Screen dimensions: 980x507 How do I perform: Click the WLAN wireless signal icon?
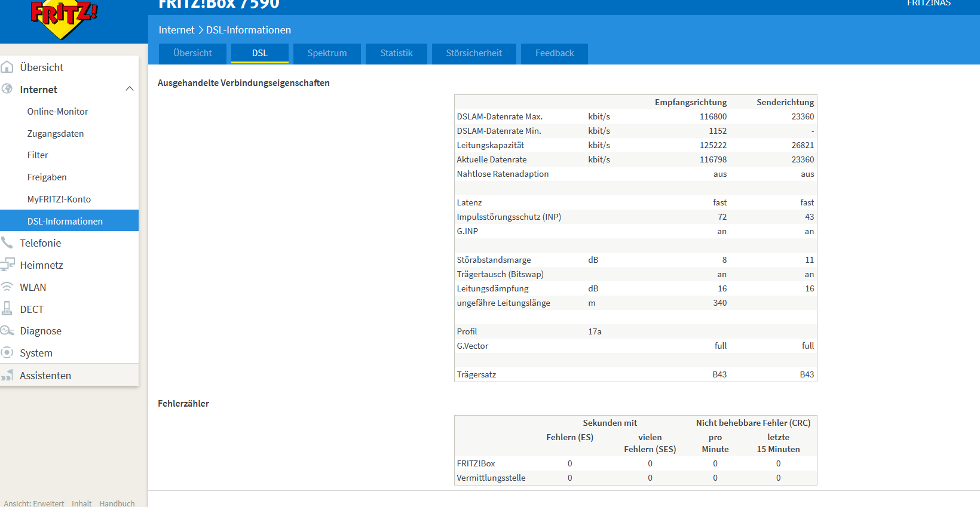tap(7, 287)
